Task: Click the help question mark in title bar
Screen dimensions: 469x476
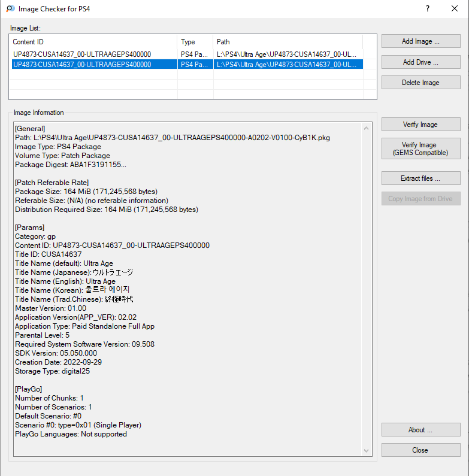Action: coord(428,8)
